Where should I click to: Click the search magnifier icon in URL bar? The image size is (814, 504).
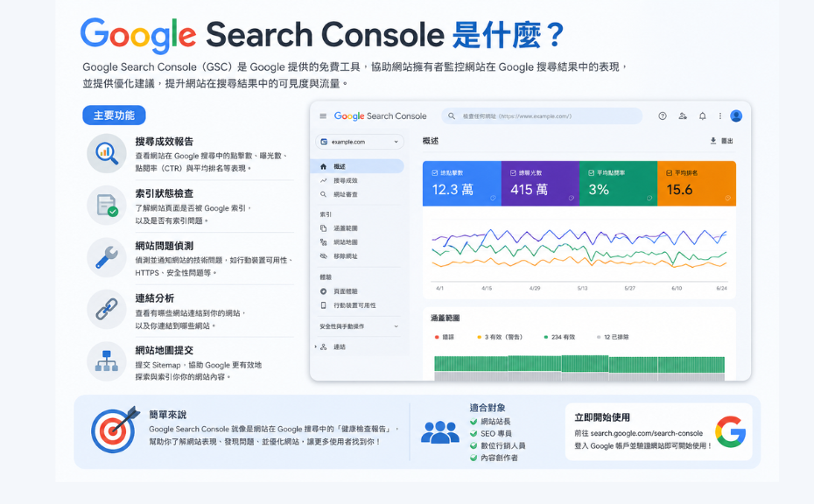pyautogui.click(x=452, y=115)
